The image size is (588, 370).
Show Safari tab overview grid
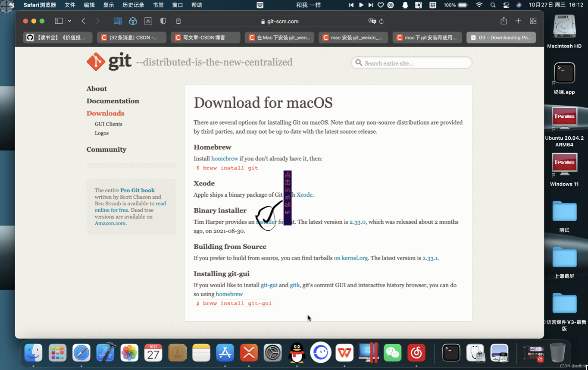tap(533, 21)
